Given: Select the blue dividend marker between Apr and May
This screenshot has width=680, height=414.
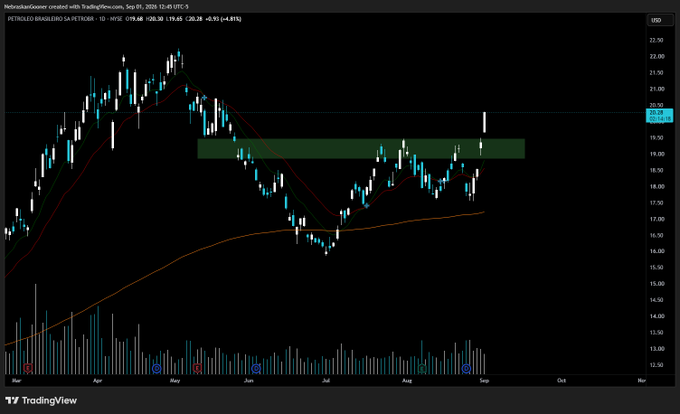Looking at the screenshot, I should pos(157,368).
